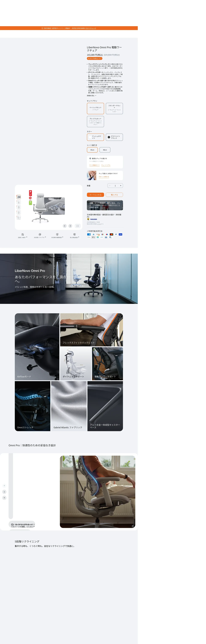Click 今すぐチェック link in orange banner
The height and width of the screenshot is (644, 206).
pos(91,28)
